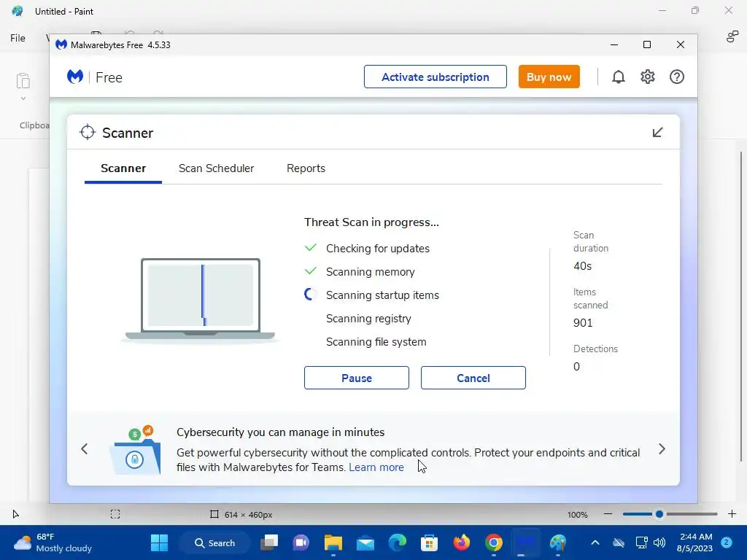Viewport: 747px width, 560px height.
Task: Open the Mail app from the taskbar
Action: coord(365,542)
